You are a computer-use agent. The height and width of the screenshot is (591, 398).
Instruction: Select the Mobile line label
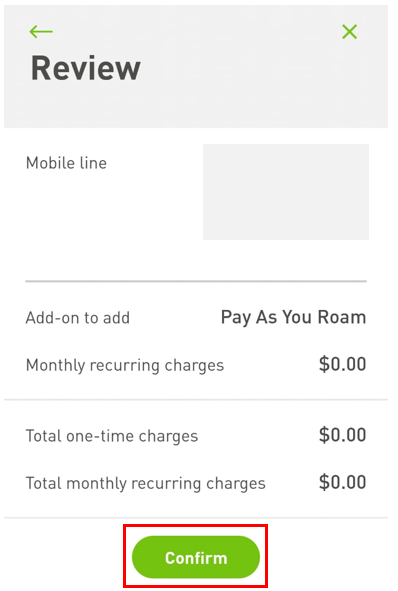66,163
